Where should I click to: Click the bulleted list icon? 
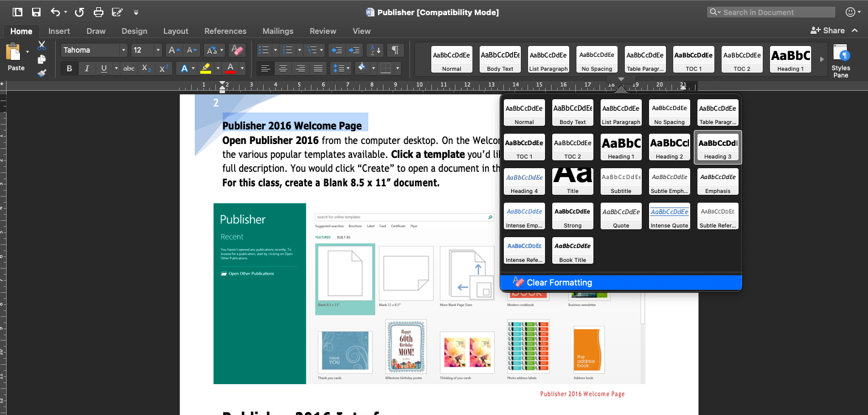click(x=264, y=50)
